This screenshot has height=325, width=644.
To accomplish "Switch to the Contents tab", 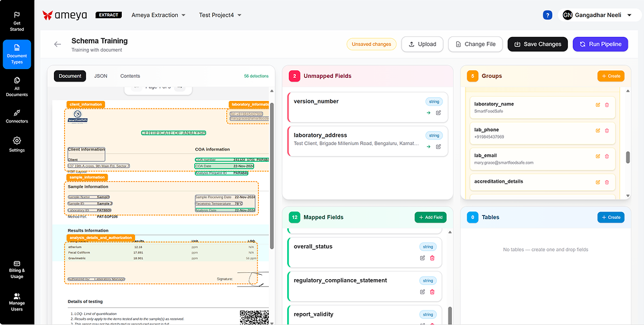I will (130, 76).
